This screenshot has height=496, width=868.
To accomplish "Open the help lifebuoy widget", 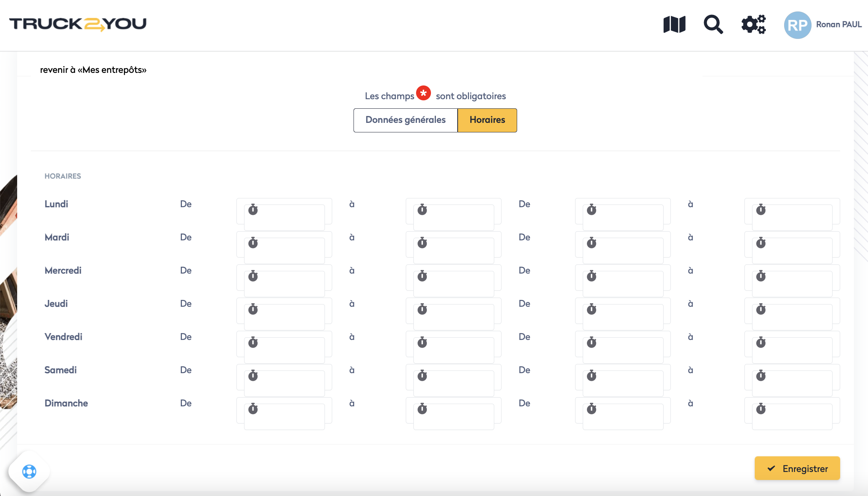I will [x=29, y=472].
